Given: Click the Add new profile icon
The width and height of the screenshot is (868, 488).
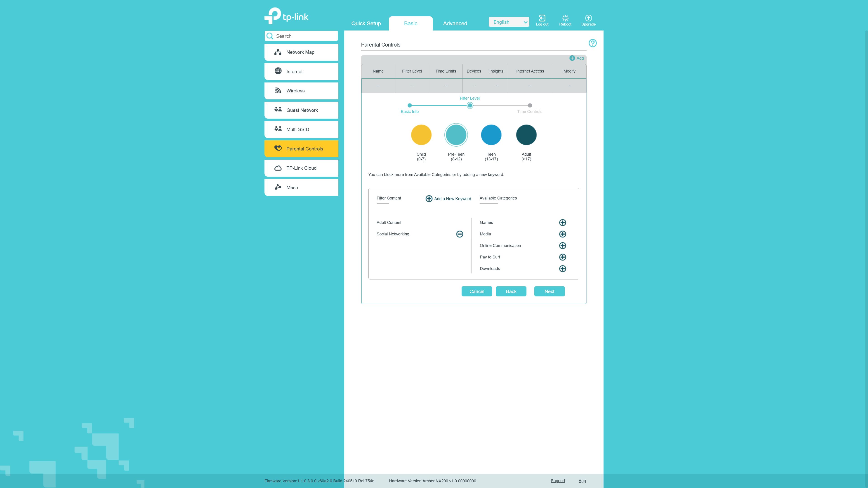Looking at the screenshot, I should pyautogui.click(x=572, y=58).
